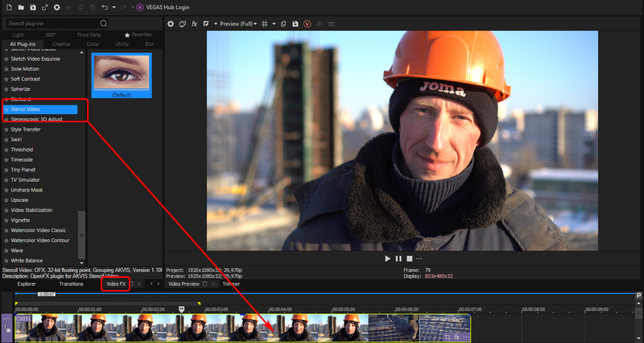Select the White Balance plug-in
The height and width of the screenshot is (343, 644).
[x=27, y=260]
